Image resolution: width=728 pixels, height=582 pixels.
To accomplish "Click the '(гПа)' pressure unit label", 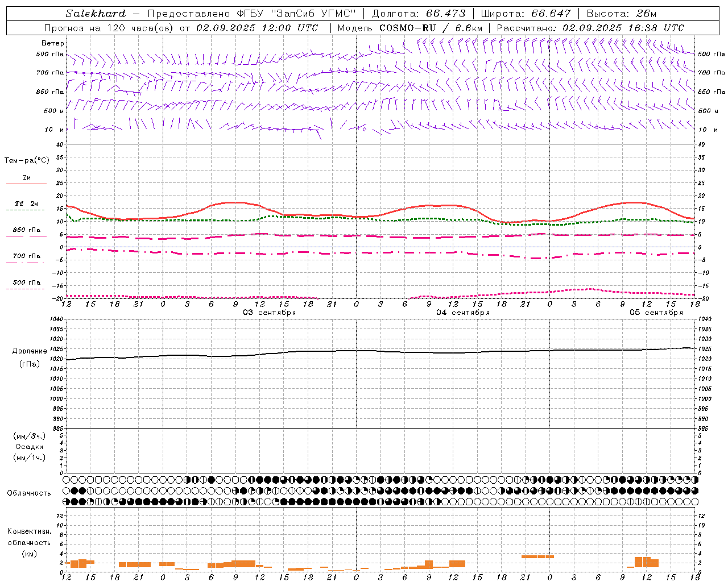I will 30,364.
